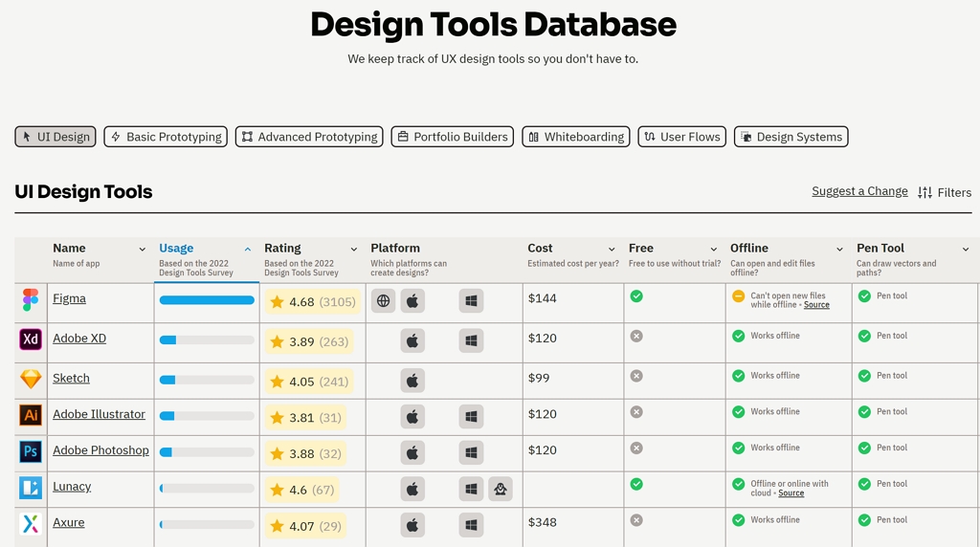The height and width of the screenshot is (547, 980).
Task: Open the Axure tool link
Action: tap(69, 523)
